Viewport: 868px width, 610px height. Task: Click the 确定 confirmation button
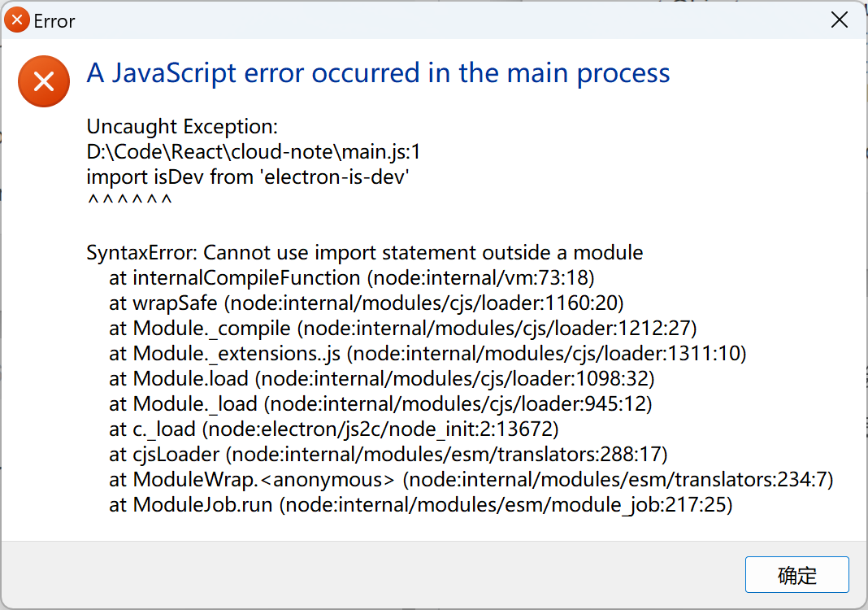click(796, 574)
